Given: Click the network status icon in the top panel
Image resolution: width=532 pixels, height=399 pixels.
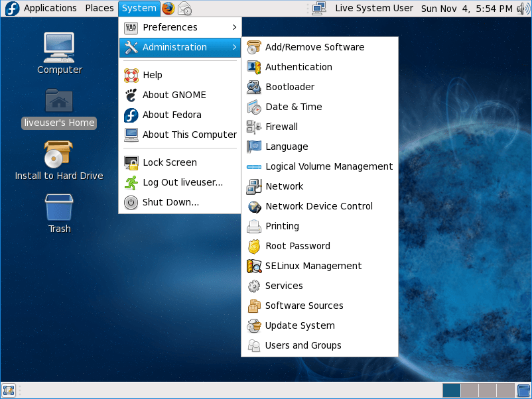Looking at the screenshot, I should [319, 9].
